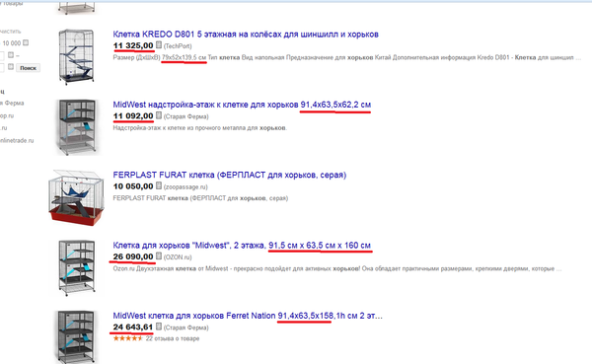Click the description starting Ozon.ru Двухэтажная клетка

(x=337, y=269)
